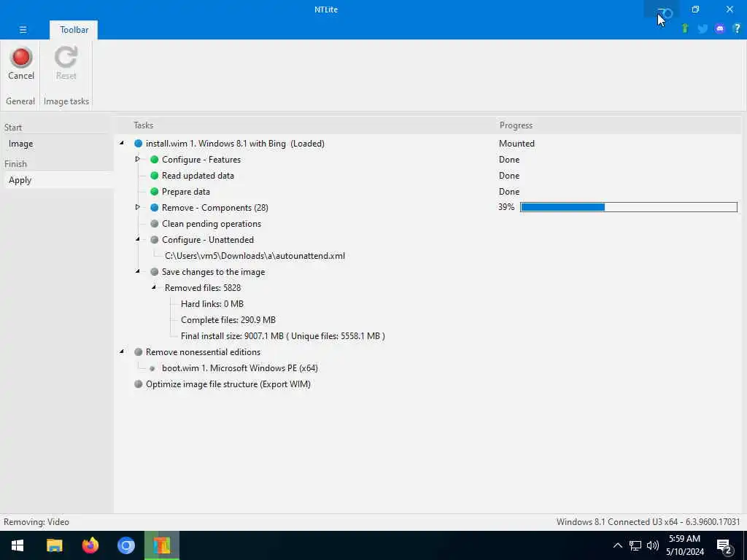Open the Twitter bird icon
The image size is (747, 560).
pyautogui.click(x=703, y=28)
